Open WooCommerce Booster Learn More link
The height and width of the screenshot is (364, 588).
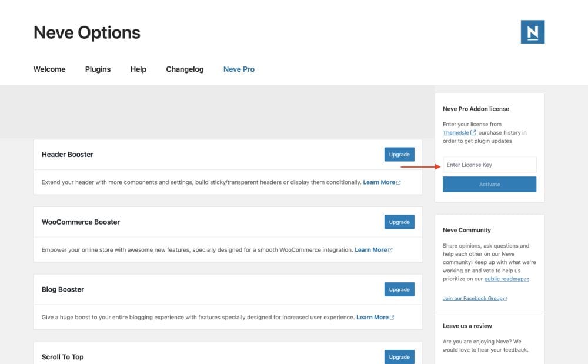click(371, 250)
